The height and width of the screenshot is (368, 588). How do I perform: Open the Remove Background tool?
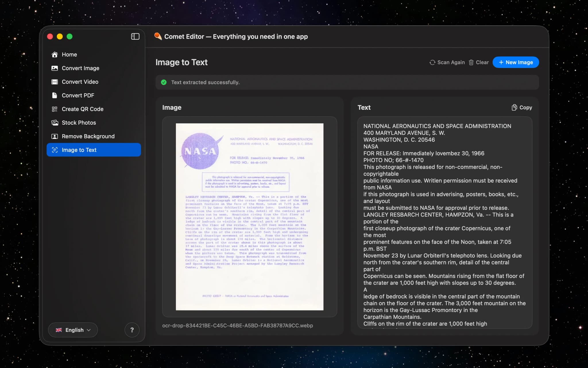(88, 136)
